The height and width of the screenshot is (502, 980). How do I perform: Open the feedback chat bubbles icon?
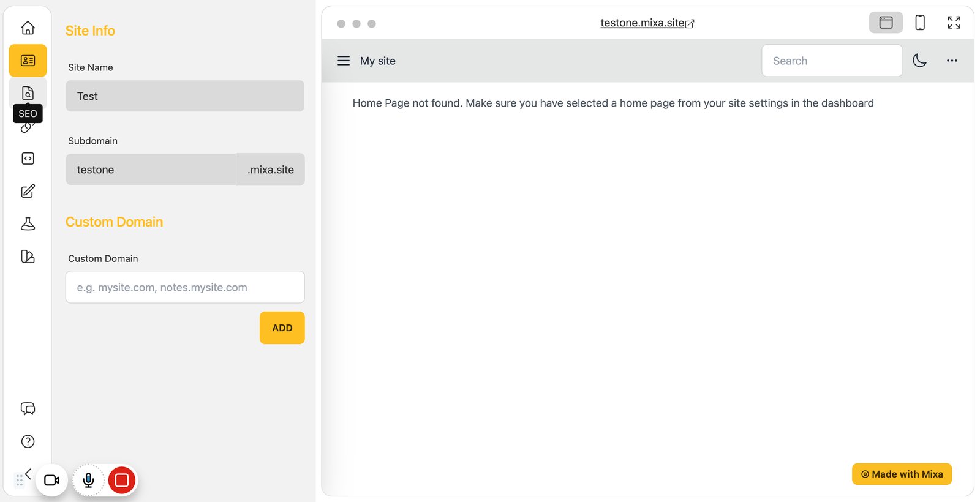[28, 409]
